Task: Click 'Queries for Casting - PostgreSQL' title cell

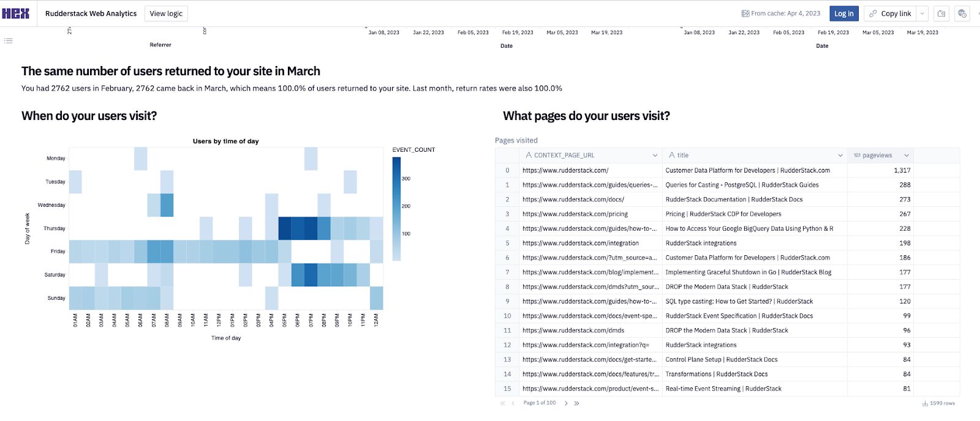Action: [755, 185]
